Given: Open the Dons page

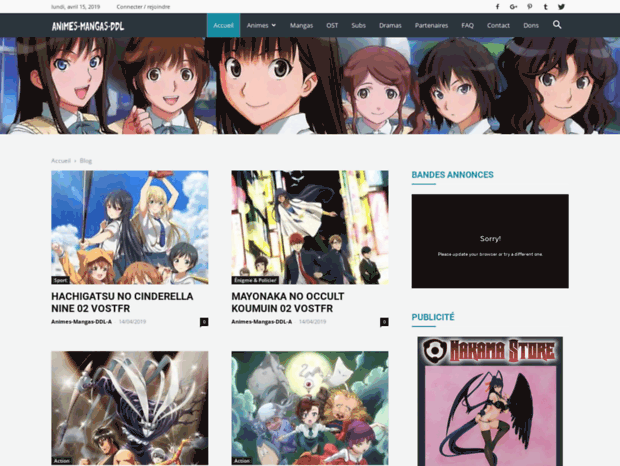Looking at the screenshot, I should [x=531, y=25].
